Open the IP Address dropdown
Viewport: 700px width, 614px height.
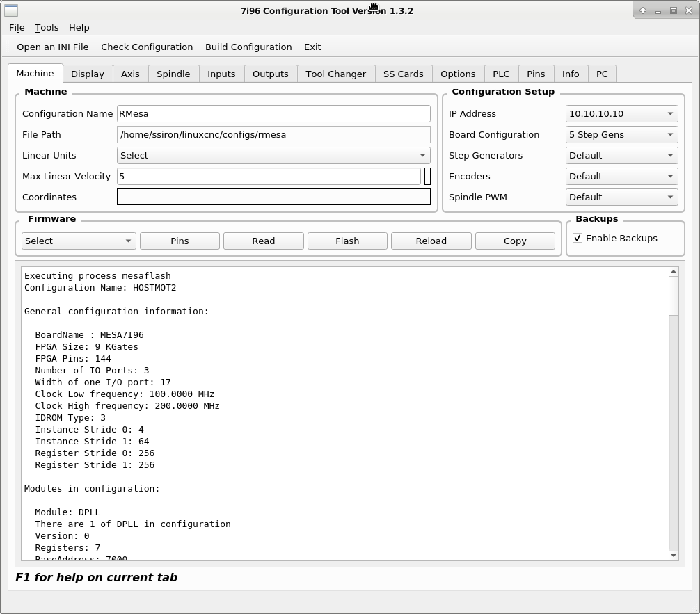(621, 114)
